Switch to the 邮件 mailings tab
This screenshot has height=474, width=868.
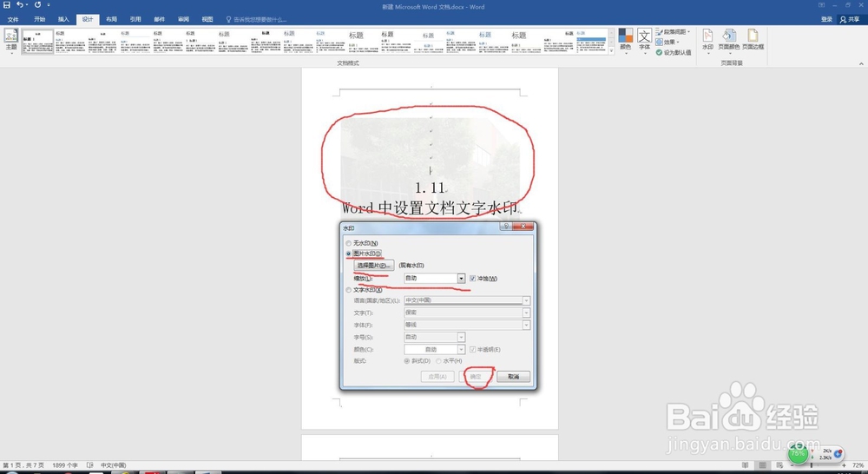[x=160, y=19]
